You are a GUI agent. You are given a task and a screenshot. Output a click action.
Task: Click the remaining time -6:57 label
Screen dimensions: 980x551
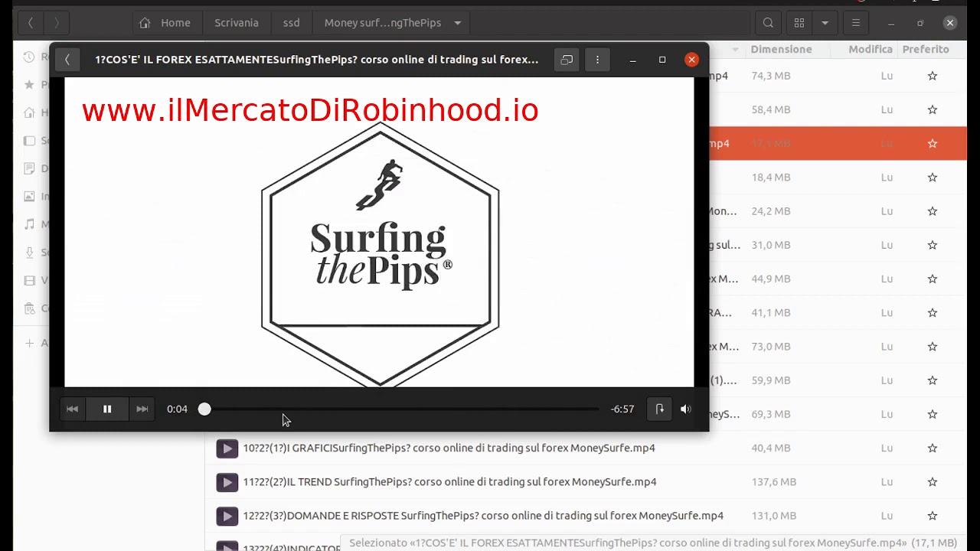(622, 409)
